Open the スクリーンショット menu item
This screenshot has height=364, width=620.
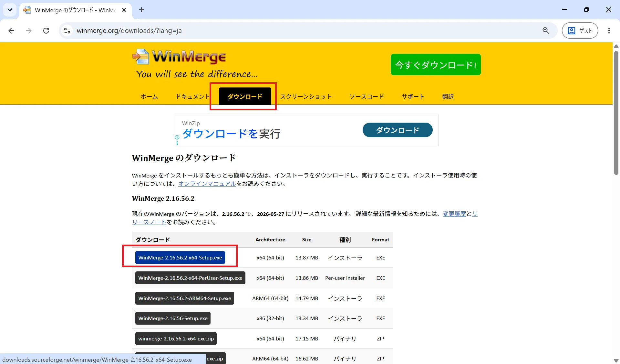point(306,96)
